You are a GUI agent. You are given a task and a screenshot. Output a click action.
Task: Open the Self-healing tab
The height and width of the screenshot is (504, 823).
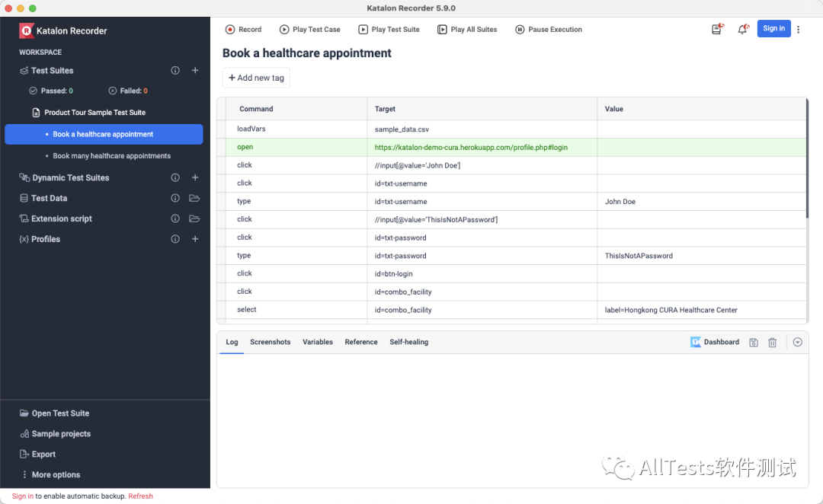coord(408,343)
